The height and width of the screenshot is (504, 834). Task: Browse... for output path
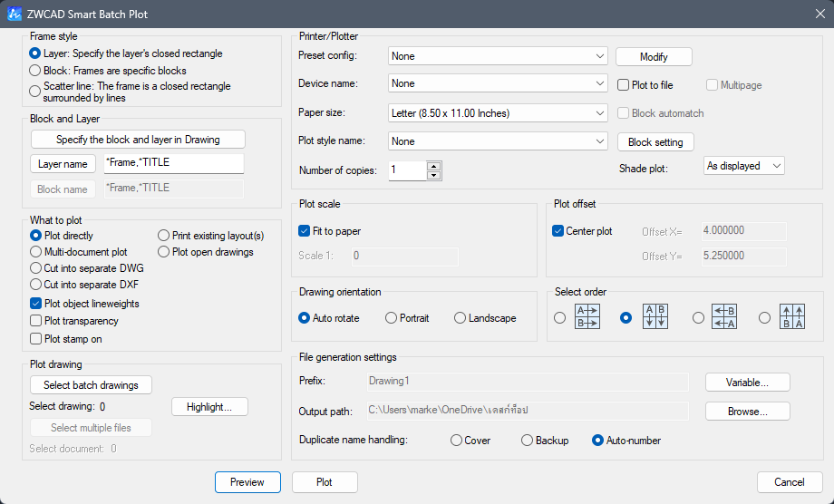point(747,412)
